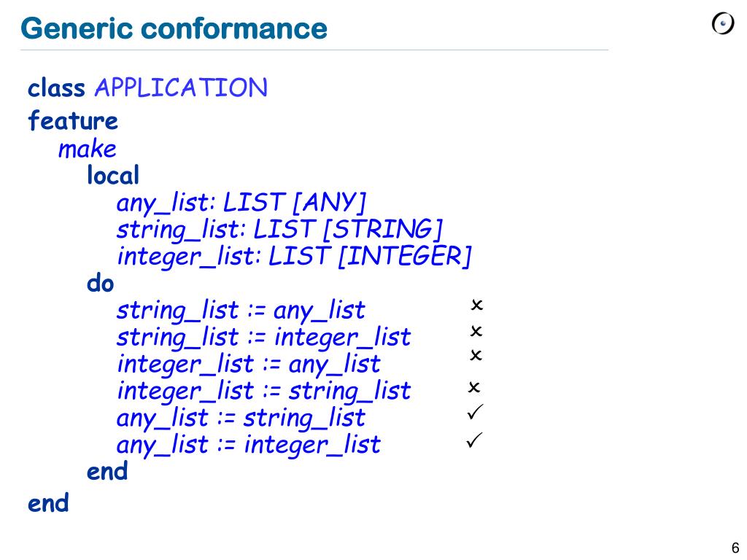Image resolution: width=747 pixels, height=560 pixels.
Task: Click the feature keyword
Action: 73,120
